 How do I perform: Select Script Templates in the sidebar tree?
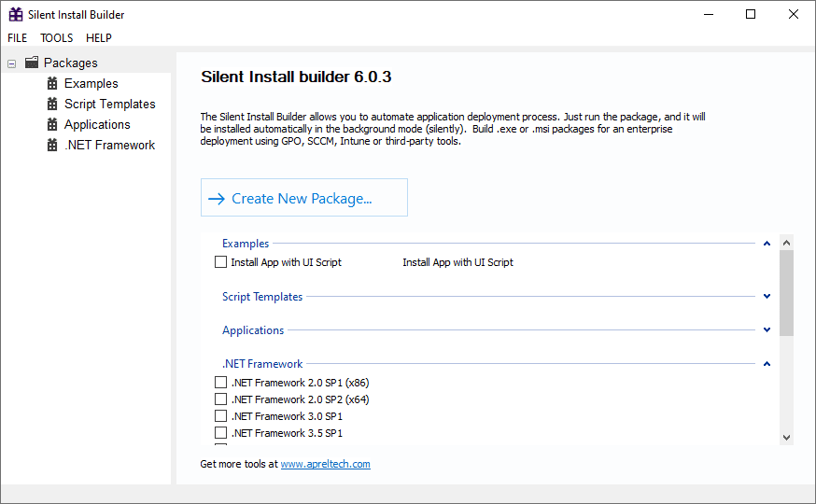(109, 104)
